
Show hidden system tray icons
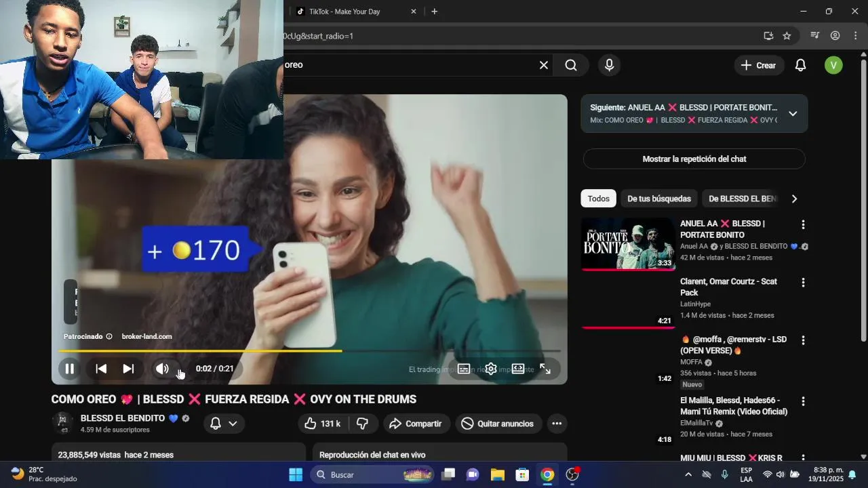pos(688,474)
